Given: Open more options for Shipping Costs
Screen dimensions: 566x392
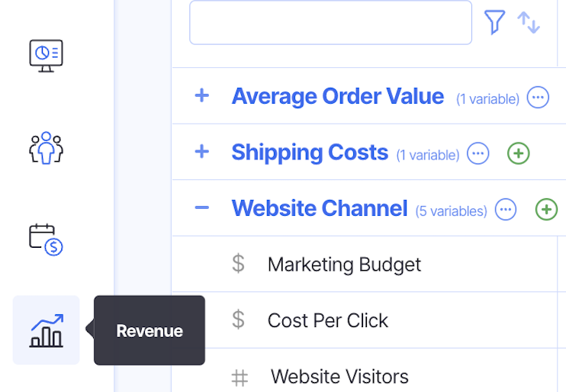Looking at the screenshot, I should 478,153.
